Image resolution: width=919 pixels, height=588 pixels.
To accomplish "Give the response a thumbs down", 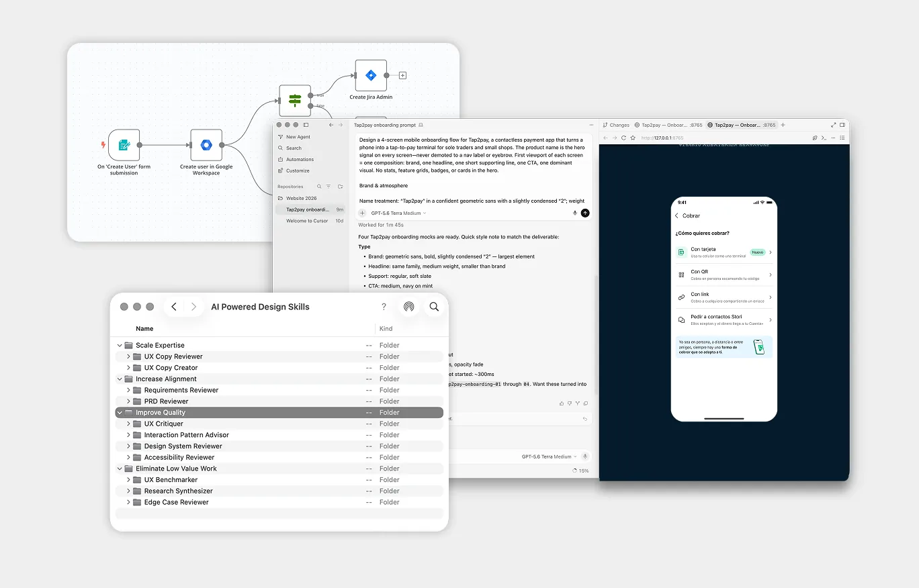I will [x=570, y=403].
